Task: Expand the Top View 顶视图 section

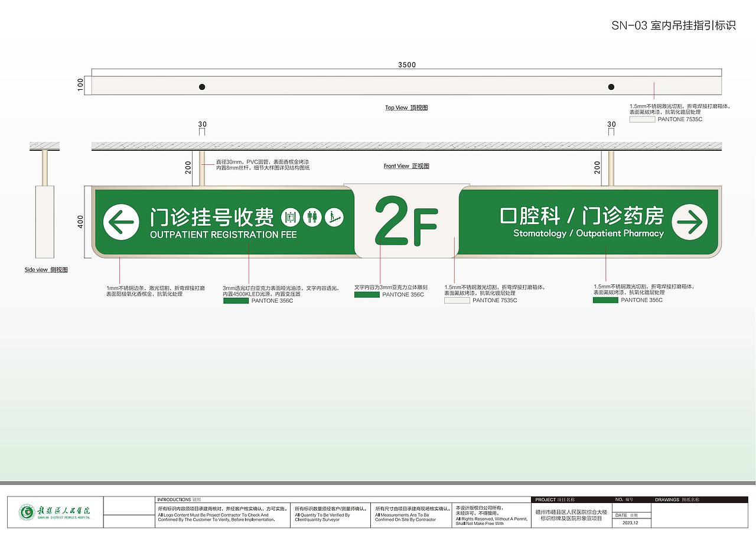Action: click(408, 108)
